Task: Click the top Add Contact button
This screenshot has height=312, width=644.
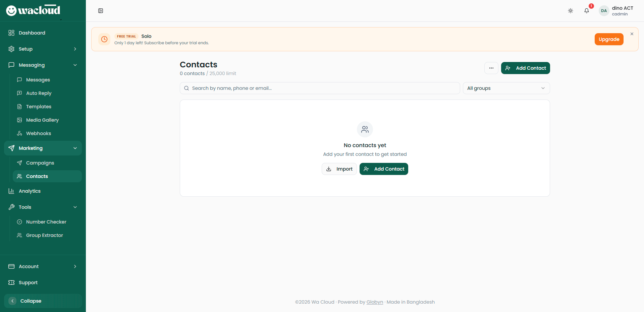Action: pos(525,68)
